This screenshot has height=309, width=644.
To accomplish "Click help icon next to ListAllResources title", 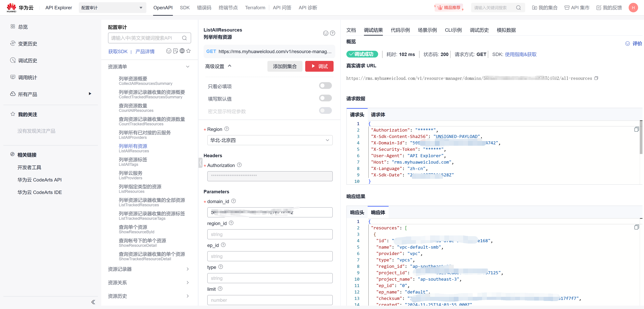I will click(x=333, y=33).
